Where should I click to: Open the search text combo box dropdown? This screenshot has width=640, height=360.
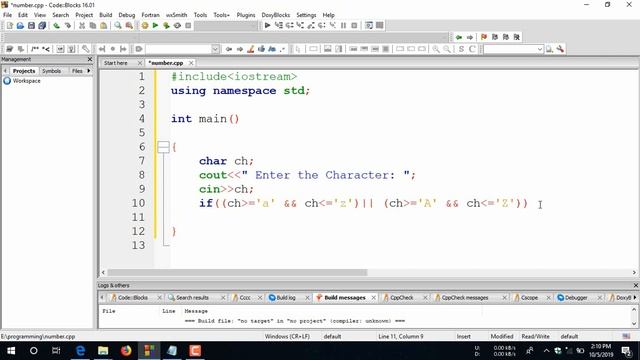coord(215,49)
